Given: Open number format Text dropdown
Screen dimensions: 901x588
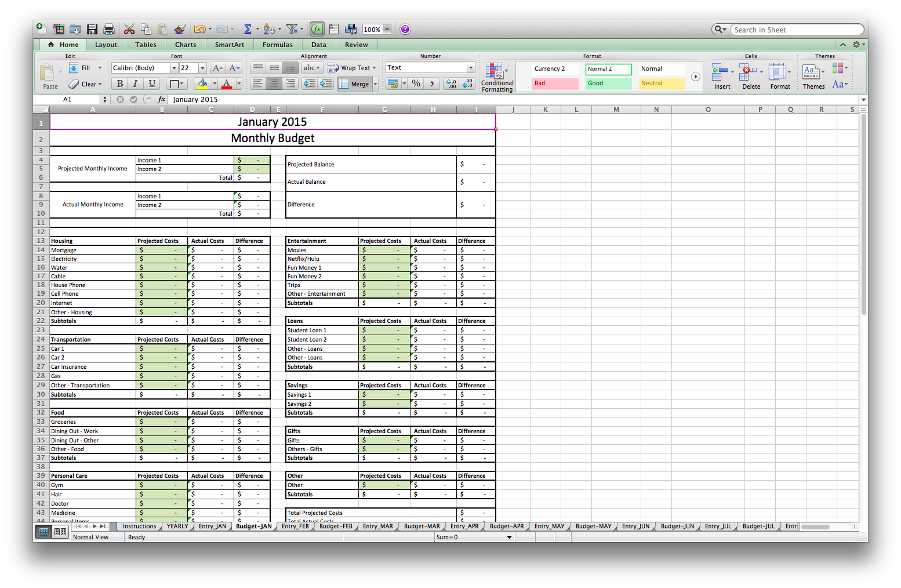Looking at the screenshot, I should click(471, 67).
